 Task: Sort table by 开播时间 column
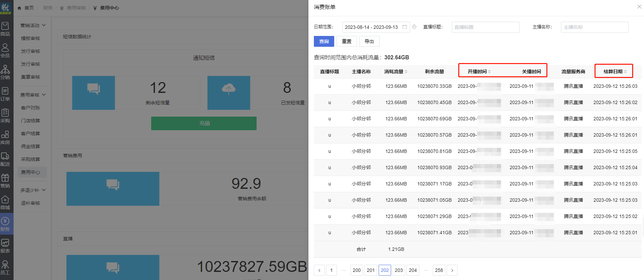(489, 72)
